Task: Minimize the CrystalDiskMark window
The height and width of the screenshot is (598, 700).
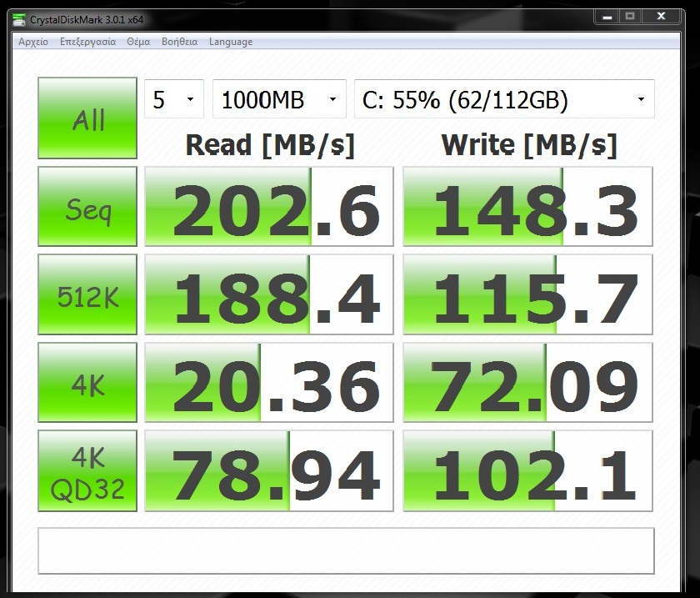Action: [x=607, y=17]
